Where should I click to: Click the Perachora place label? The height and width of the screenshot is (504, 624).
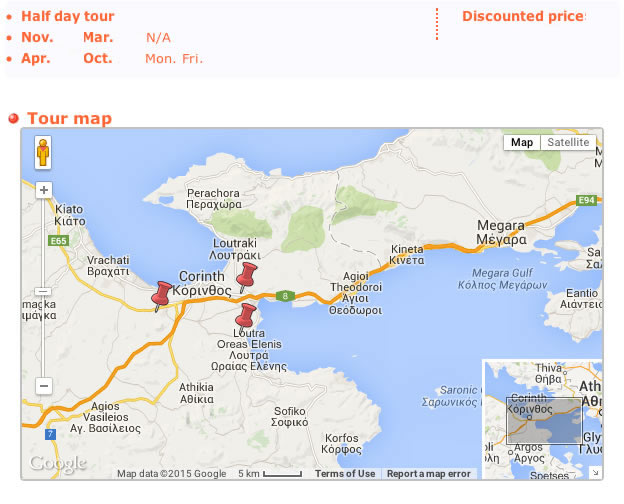[214, 199]
